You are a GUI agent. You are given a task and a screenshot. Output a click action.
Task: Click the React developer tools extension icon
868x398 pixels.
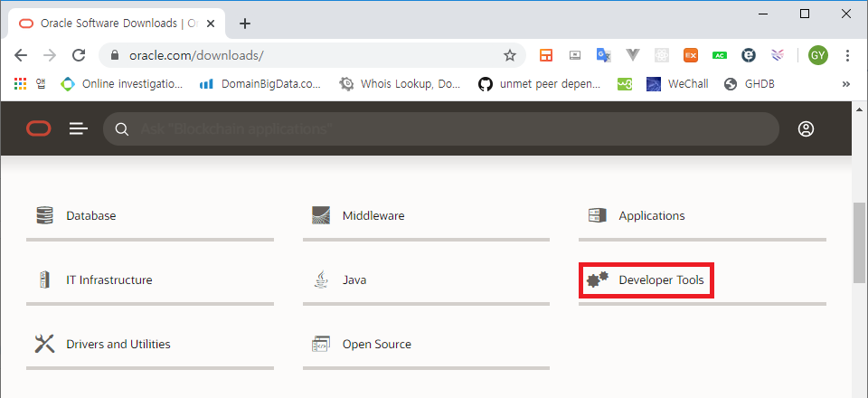[662, 55]
